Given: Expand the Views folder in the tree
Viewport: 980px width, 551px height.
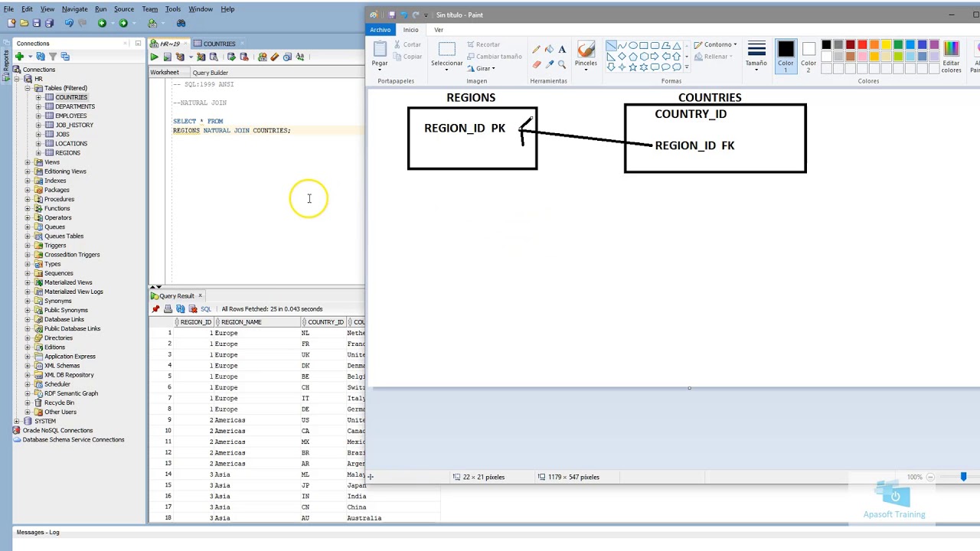Looking at the screenshot, I should point(28,162).
